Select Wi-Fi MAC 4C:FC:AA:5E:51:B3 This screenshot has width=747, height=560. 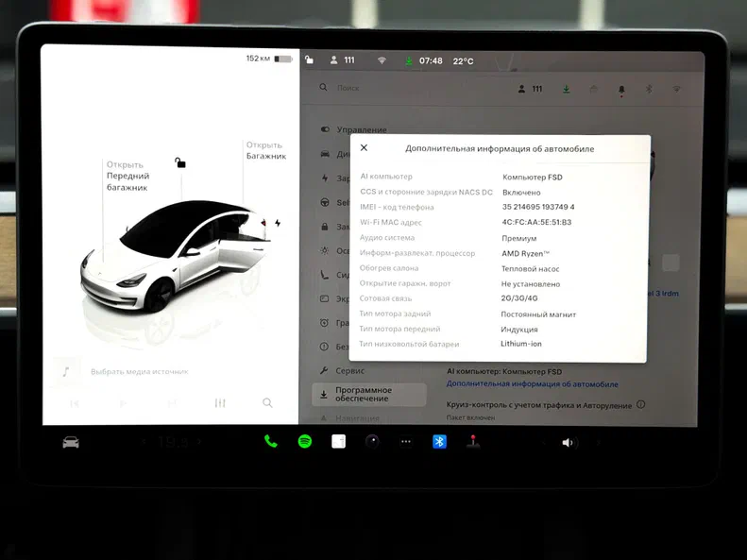tap(536, 222)
